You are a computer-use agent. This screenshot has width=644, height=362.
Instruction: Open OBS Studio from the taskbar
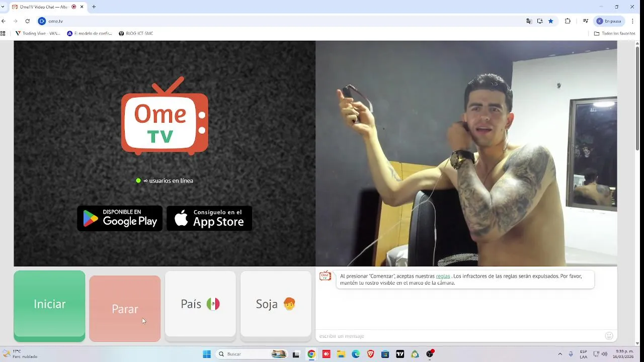430,354
